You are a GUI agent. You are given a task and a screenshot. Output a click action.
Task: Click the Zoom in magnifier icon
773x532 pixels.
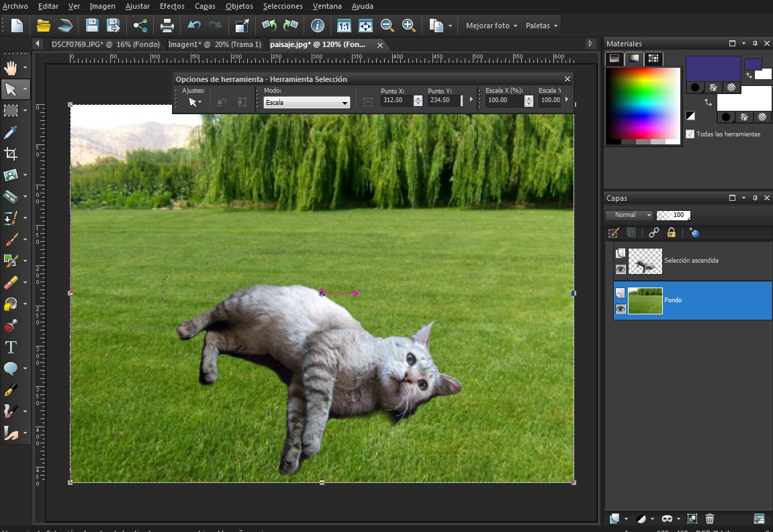[x=408, y=26]
